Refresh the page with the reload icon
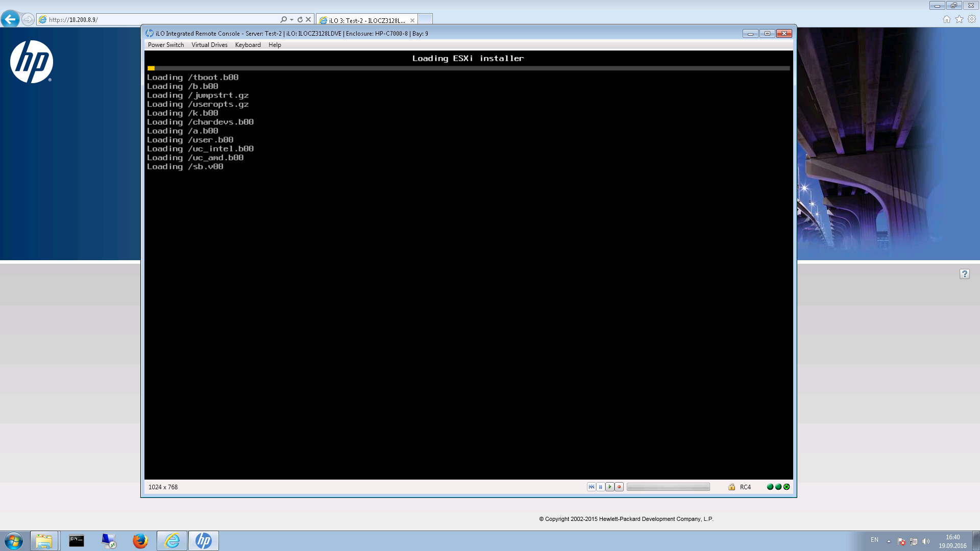Image resolution: width=980 pixels, height=551 pixels. (x=300, y=19)
